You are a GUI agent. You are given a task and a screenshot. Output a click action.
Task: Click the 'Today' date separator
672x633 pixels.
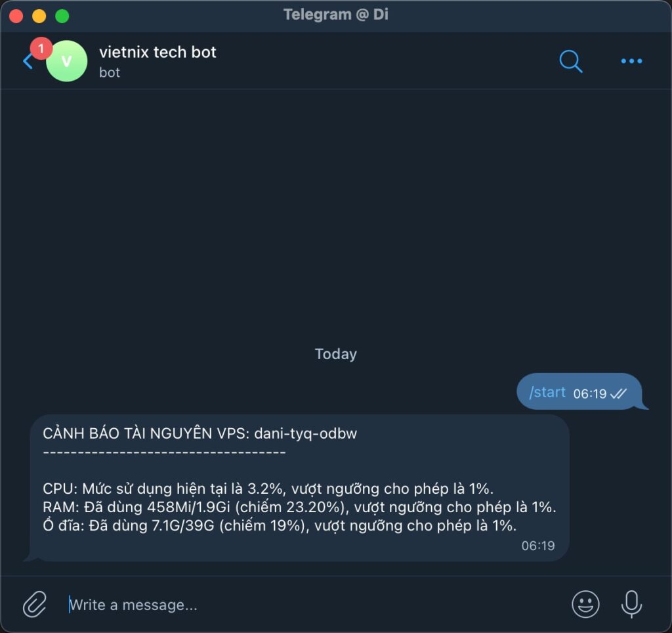(335, 353)
